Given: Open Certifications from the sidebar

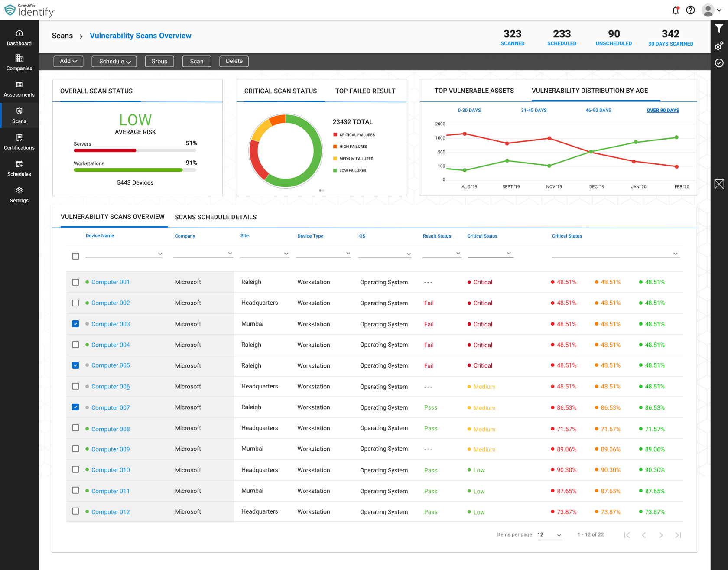Looking at the screenshot, I should pyautogui.click(x=19, y=142).
